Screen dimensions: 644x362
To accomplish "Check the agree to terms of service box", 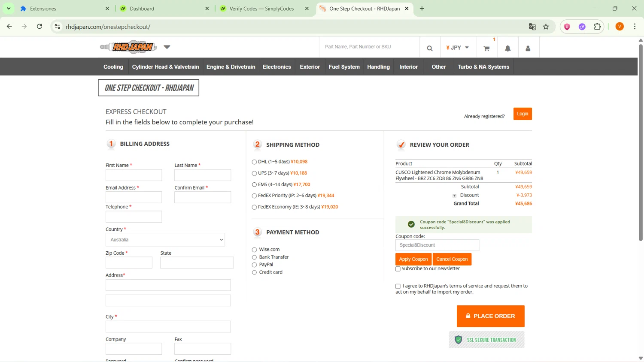I will (398, 286).
